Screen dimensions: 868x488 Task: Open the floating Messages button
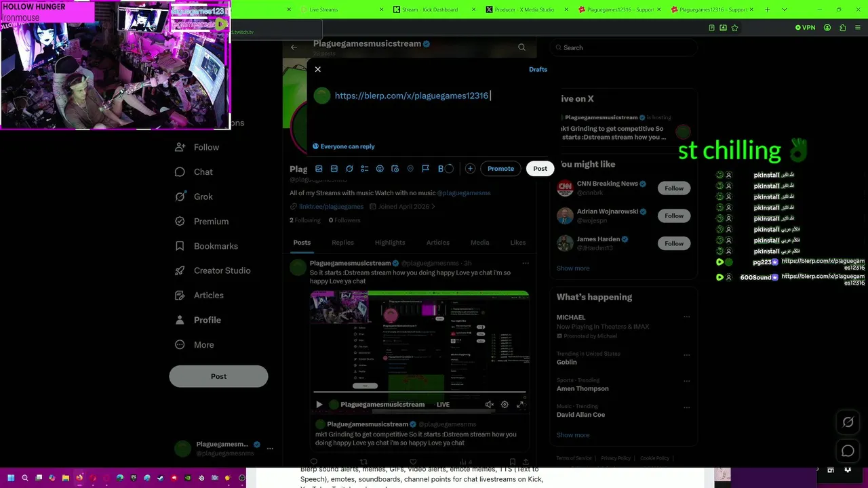[848, 451]
